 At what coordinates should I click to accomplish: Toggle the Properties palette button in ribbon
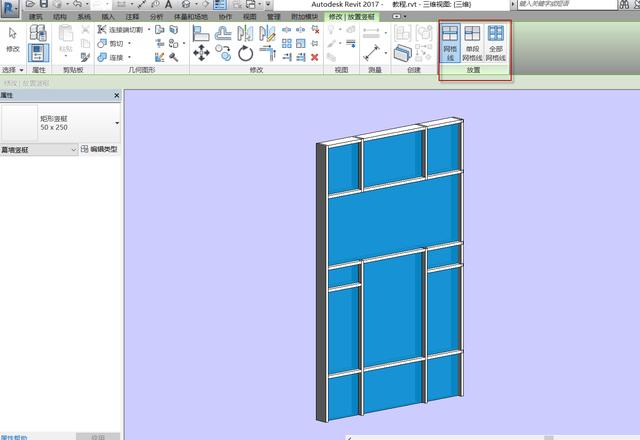coord(38,53)
